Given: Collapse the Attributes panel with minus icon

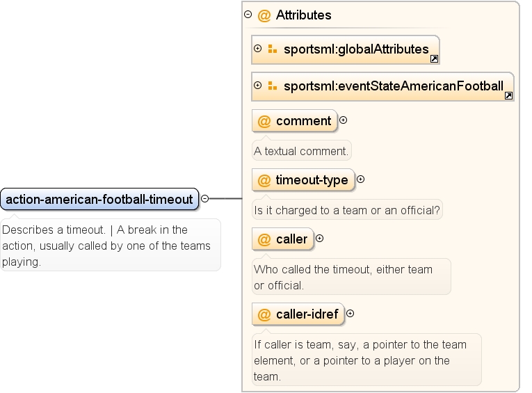Looking at the screenshot, I should pyautogui.click(x=248, y=15).
